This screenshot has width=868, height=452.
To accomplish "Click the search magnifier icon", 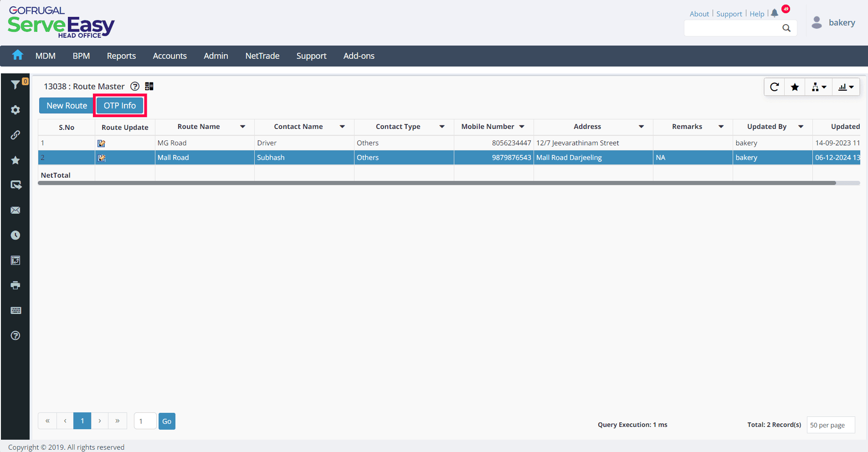I will 786,28.
